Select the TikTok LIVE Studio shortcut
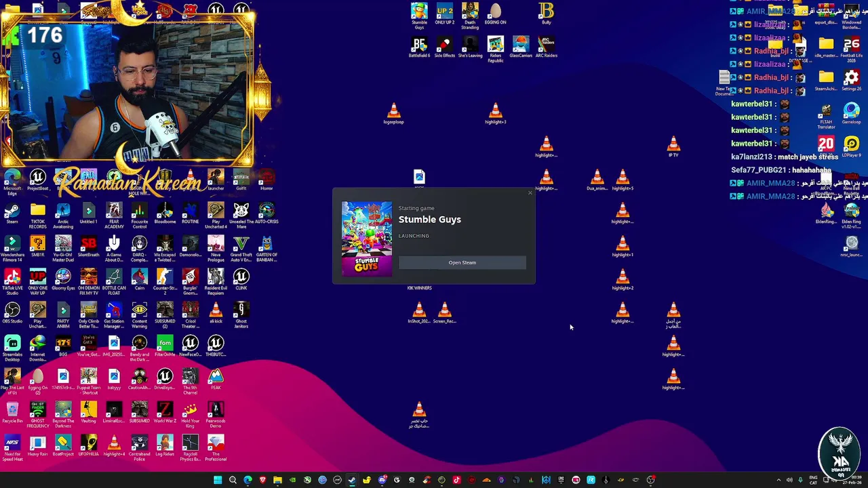868x488 pixels. point(12,282)
